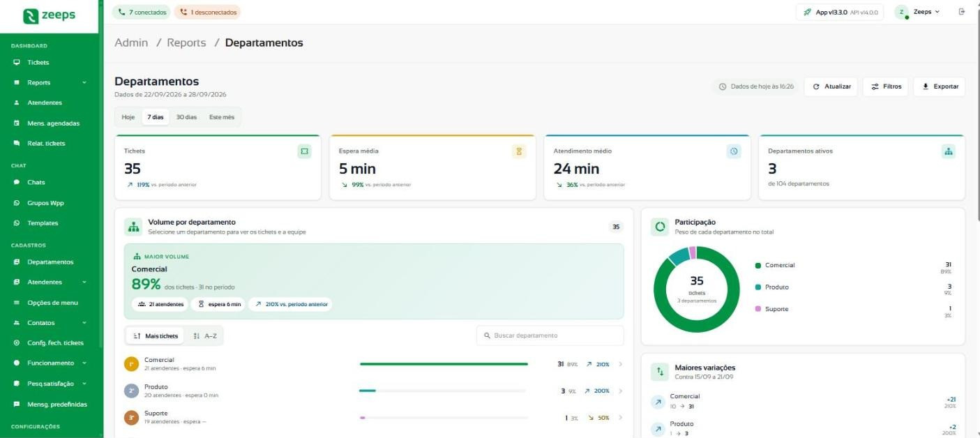This screenshot has width=980, height=438.
Task: Click the rocket icon beside App version
Action: (808, 13)
